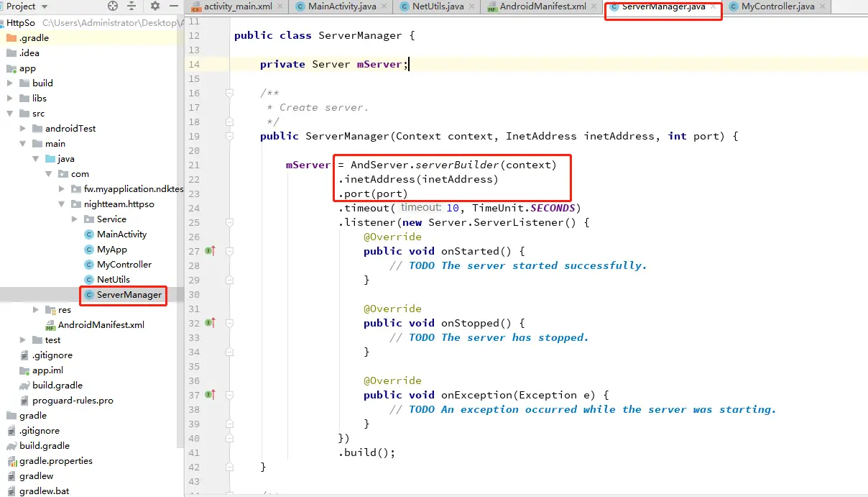Screen dimensions: 868x497
Task: Select MyController class in tree
Action: click(x=117, y=265)
